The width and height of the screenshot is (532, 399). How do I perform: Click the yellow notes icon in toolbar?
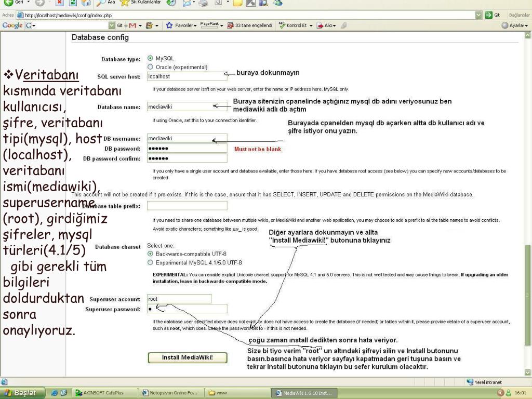click(238, 3)
